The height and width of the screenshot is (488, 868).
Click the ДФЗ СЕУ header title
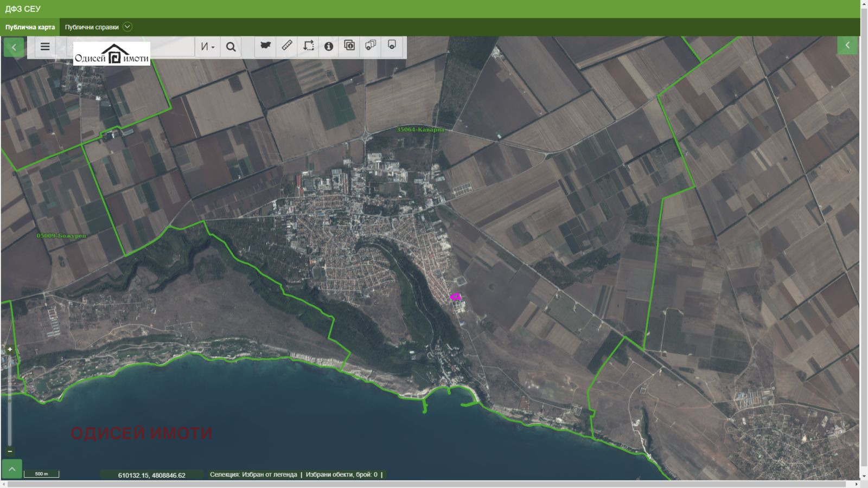[23, 9]
